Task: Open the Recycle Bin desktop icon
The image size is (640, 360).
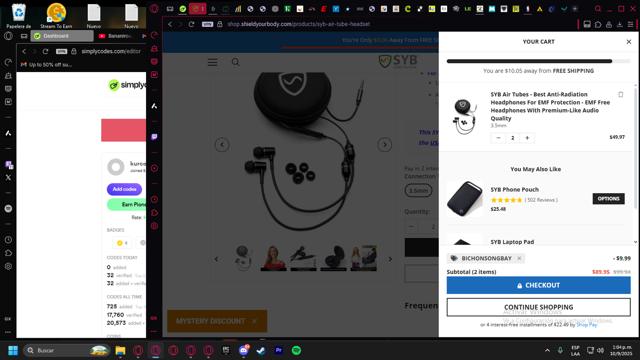Action: click(x=18, y=16)
